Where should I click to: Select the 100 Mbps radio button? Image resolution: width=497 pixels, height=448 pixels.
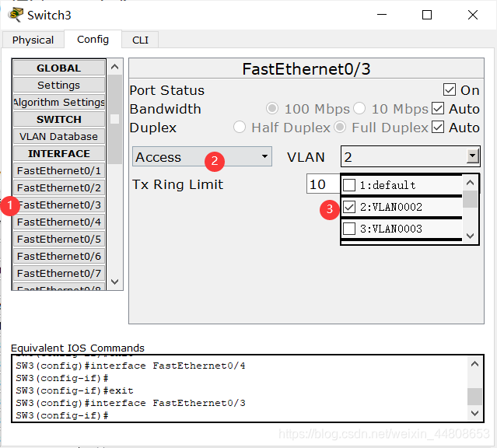click(272, 108)
